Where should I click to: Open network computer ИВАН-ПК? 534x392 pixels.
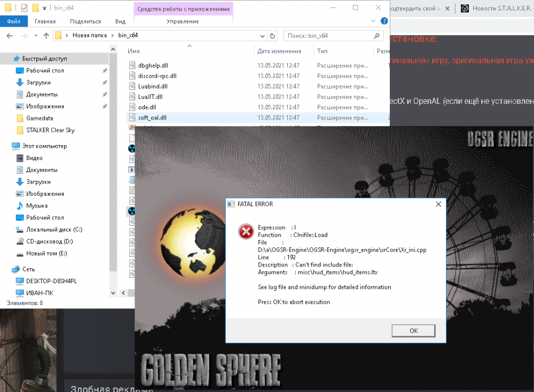tap(40, 293)
